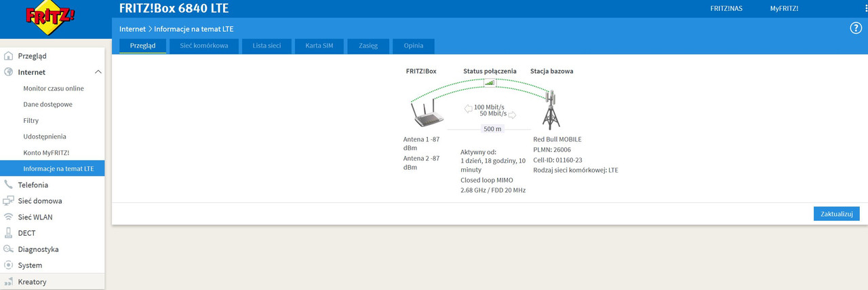
Task: Click the 500 m distance label
Action: click(x=492, y=128)
